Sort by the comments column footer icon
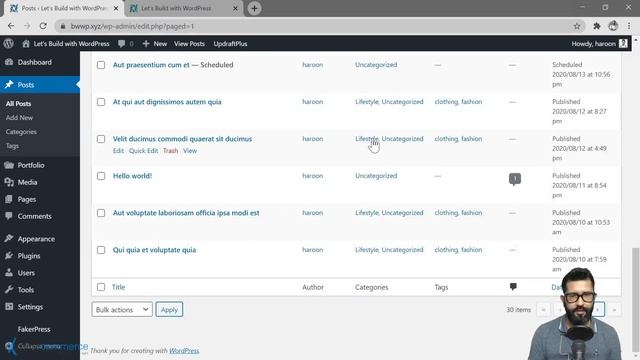This screenshot has width=640, height=360. coord(513,287)
